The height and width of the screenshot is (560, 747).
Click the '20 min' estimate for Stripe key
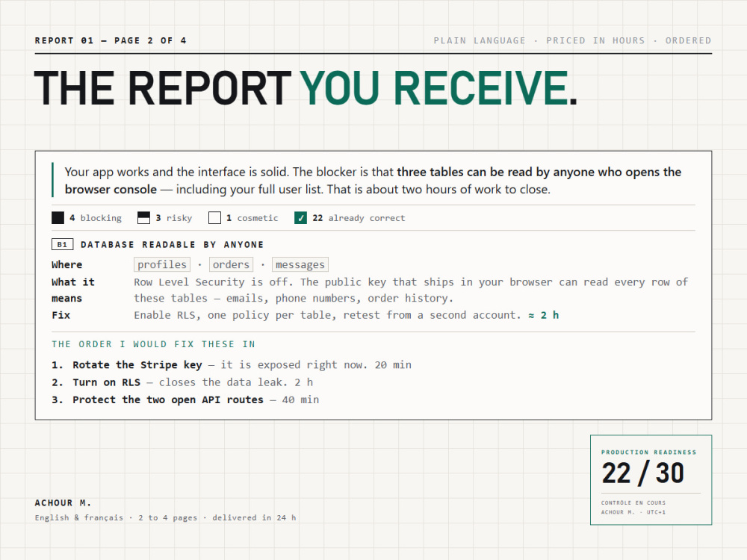pos(393,365)
